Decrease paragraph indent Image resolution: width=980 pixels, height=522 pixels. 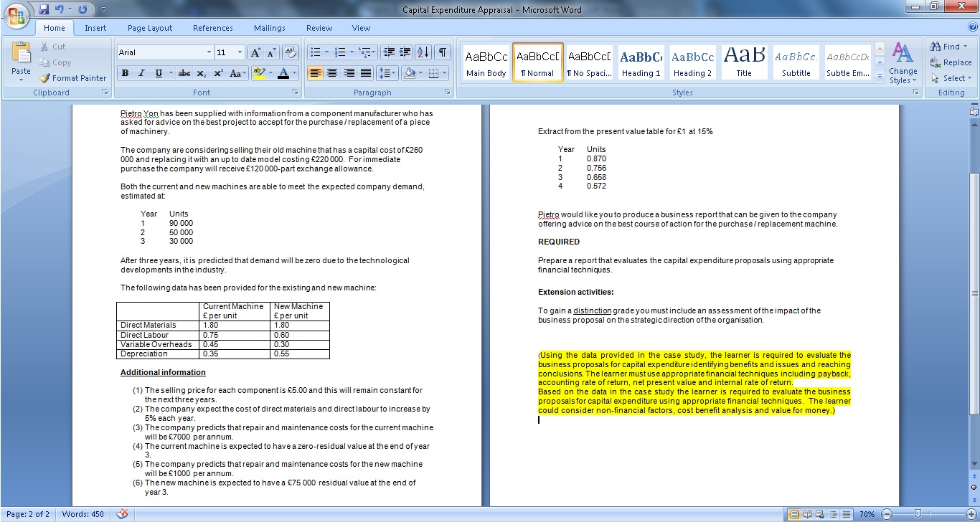(x=389, y=52)
